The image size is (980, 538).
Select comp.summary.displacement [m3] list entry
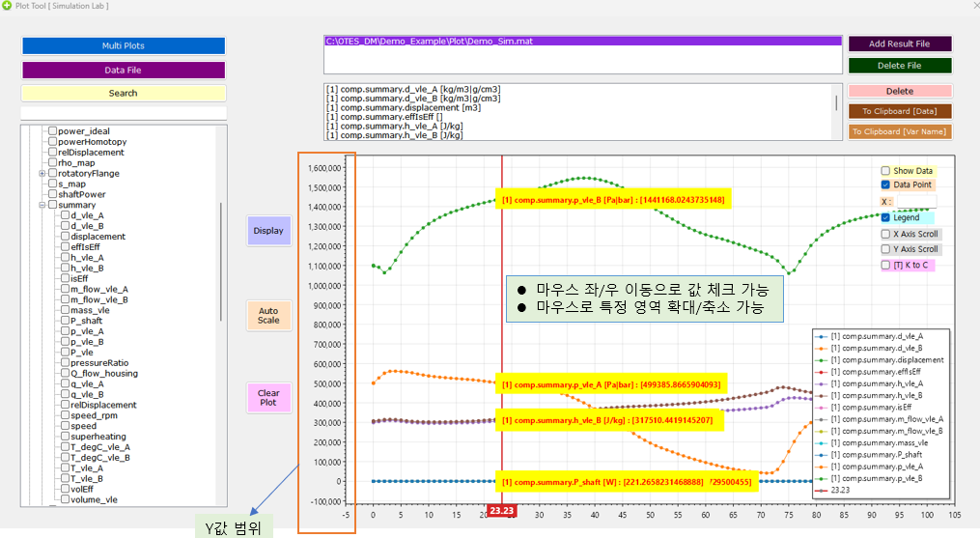[x=404, y=107]
